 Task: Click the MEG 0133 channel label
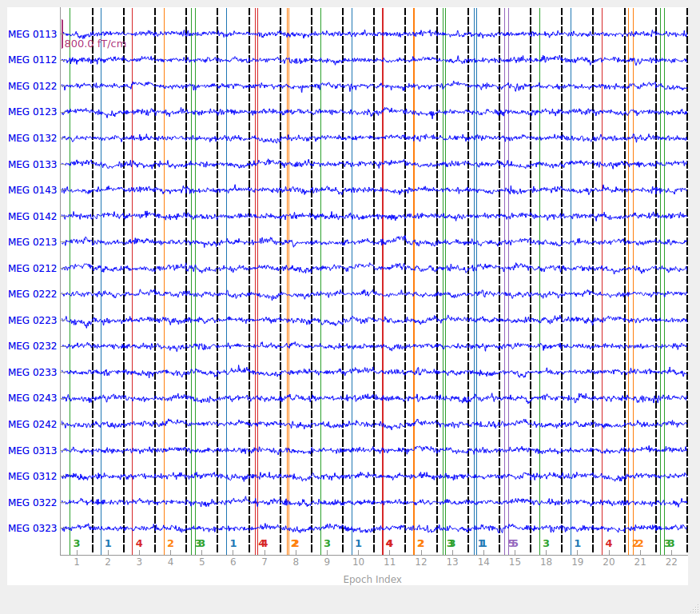(x=33, y=165)
